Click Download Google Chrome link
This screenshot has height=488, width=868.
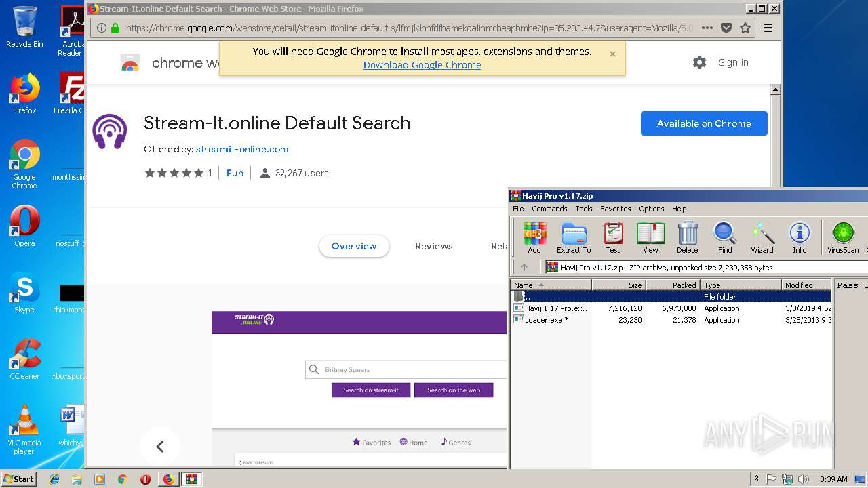coord(422,65)
